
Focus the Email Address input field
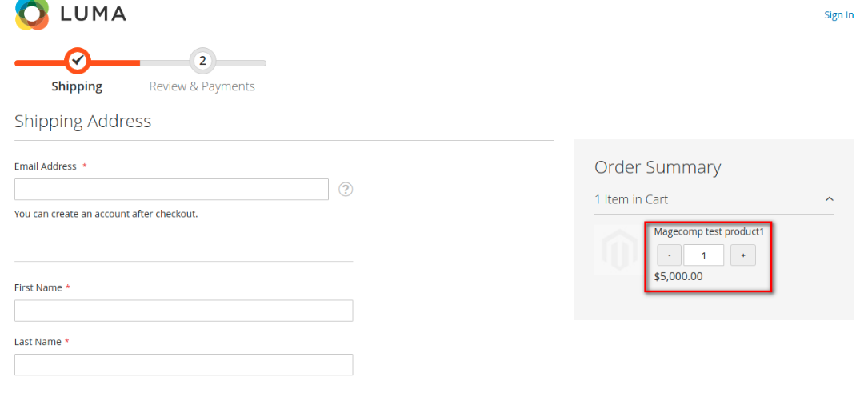(171, 190)
